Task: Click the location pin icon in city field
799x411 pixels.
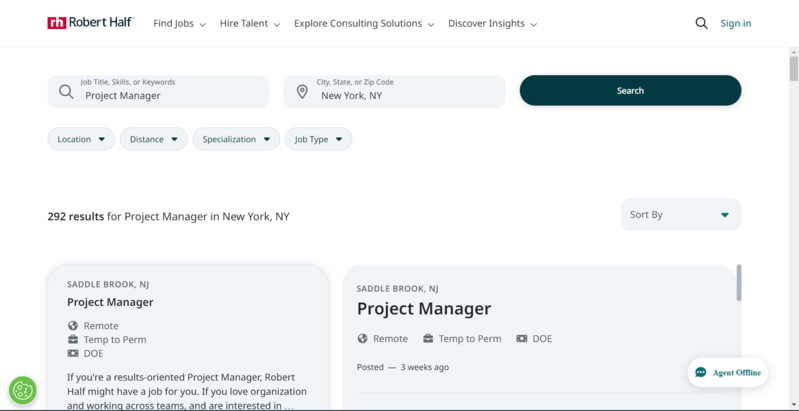Action: (x=302, y=92)
